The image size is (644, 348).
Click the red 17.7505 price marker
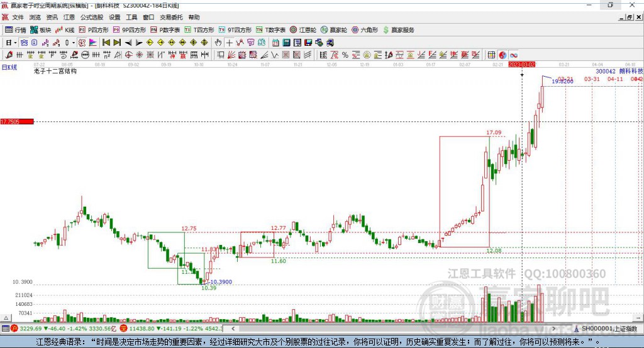pyautogui.click(x=17, y=121)
